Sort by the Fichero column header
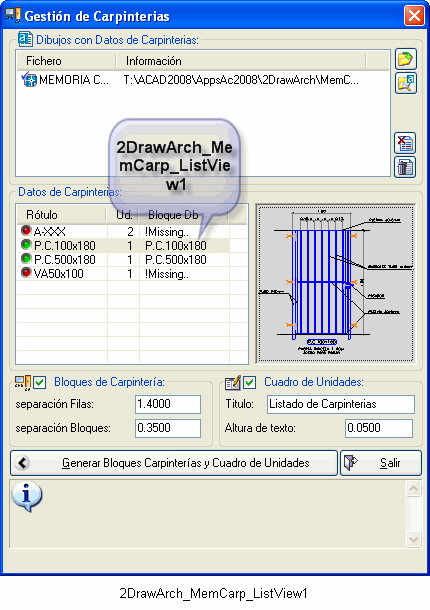 pyautogui.click(x=66, y=61)
